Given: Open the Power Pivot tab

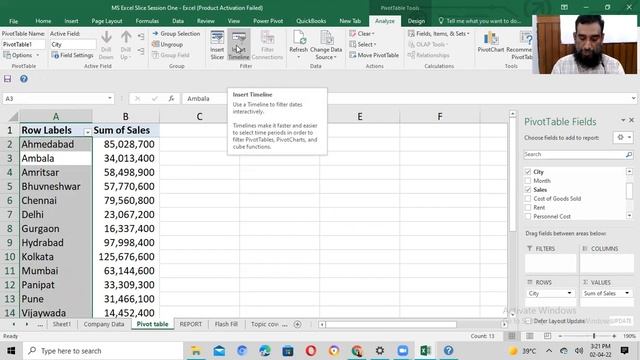Looking at the screenshot, I should click(268, 21).
